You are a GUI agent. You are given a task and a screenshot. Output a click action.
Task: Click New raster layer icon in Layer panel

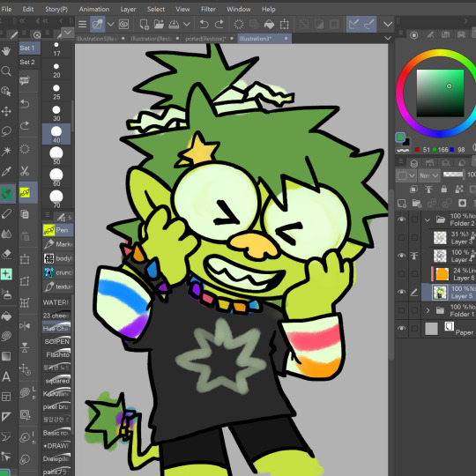click(401, 203)
